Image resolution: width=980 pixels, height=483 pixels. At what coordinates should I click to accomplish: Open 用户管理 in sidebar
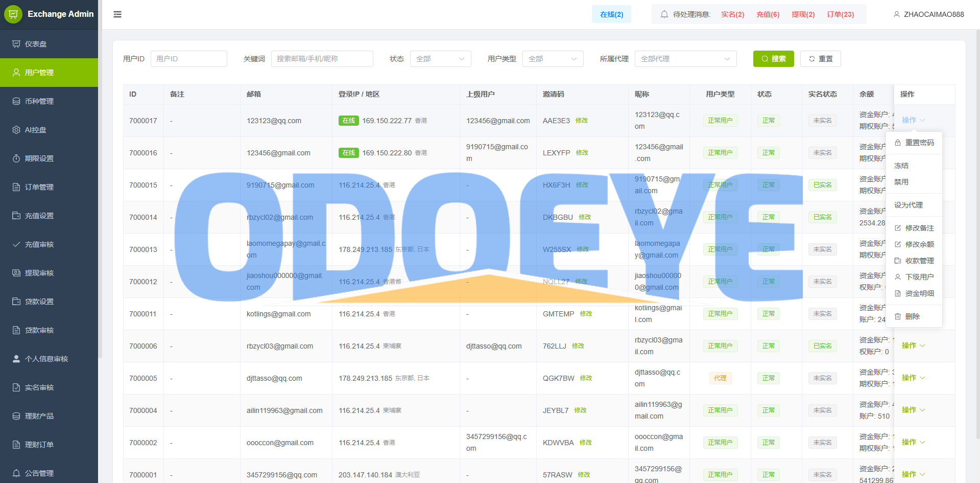49,73
